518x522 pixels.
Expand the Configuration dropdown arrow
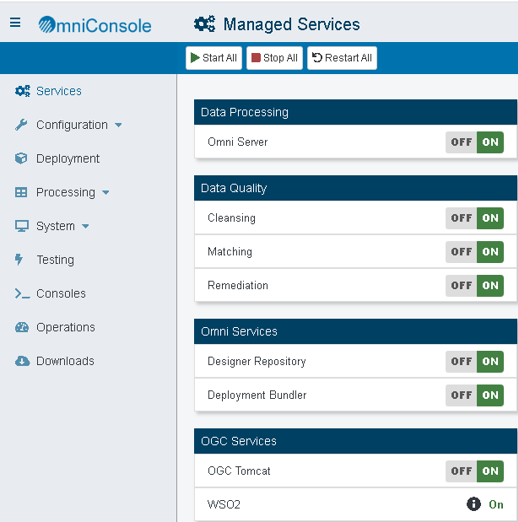(118, 125)
